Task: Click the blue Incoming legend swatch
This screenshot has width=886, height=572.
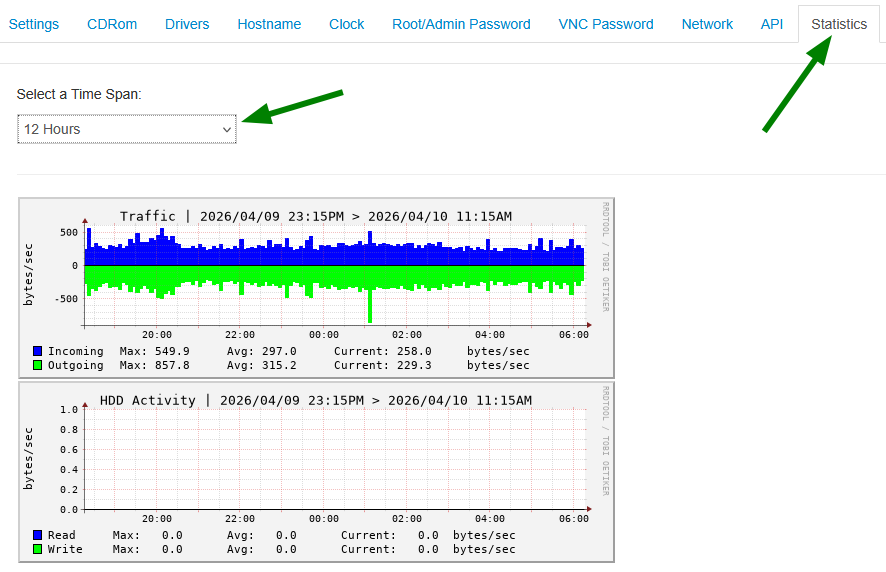Action: 37,351
